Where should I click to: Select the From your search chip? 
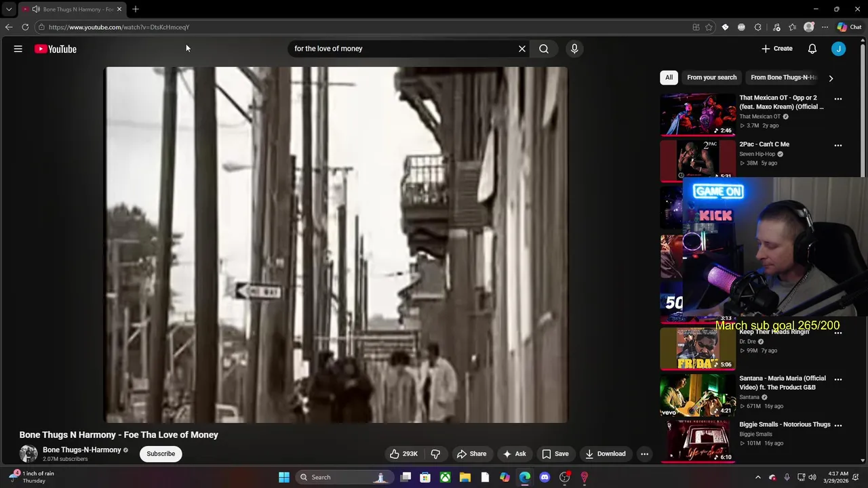(x=711, y=77)
